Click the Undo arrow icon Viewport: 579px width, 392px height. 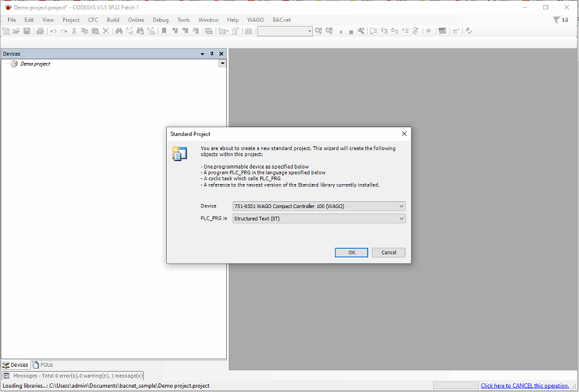pyautogui.click(x=53, y=31)
